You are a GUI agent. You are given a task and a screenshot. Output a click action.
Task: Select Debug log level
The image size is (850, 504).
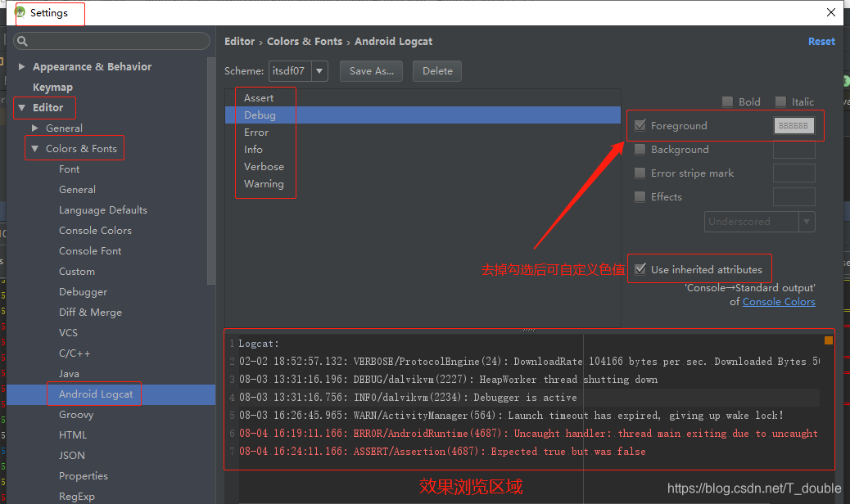coord(423,115)
